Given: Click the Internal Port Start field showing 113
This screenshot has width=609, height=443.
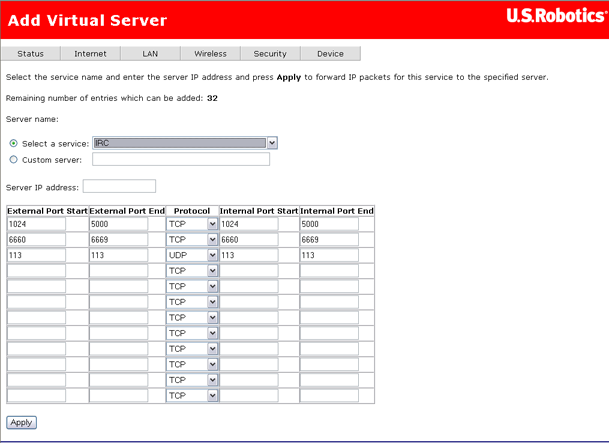Looking at the screenshot, I should 249,255.
